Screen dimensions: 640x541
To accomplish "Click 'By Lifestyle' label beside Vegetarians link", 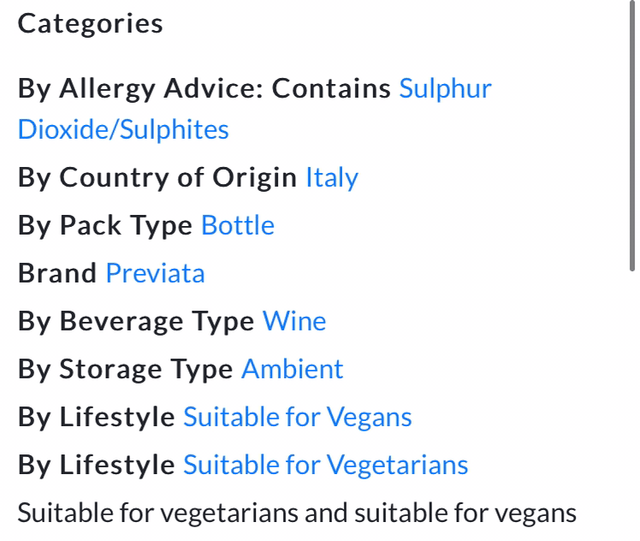I will (x=96, y=466).
